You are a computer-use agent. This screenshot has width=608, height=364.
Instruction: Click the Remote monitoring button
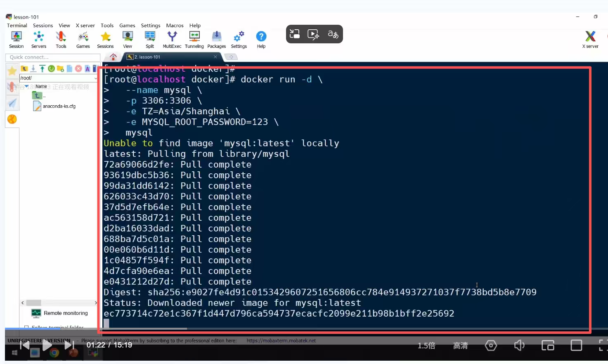(x=60, y=313)
